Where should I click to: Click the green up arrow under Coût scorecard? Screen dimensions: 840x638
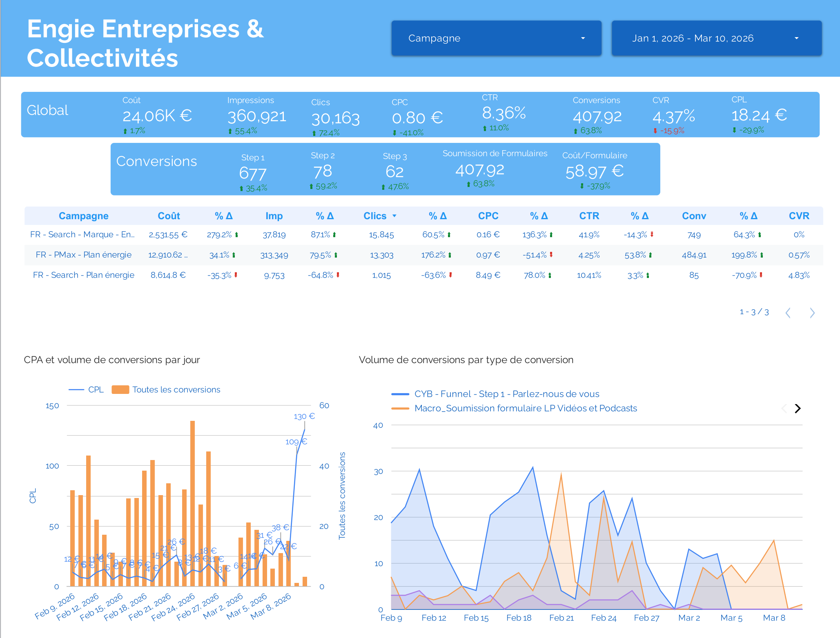pyautogui.click(x=125, y=131)
